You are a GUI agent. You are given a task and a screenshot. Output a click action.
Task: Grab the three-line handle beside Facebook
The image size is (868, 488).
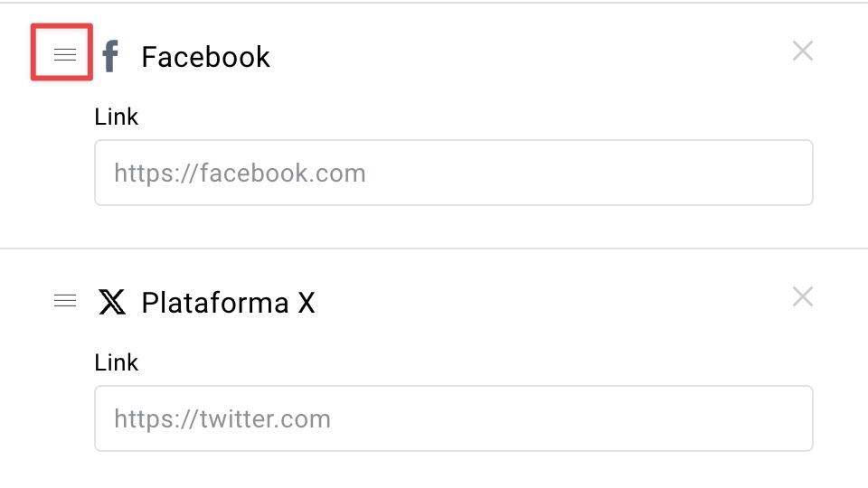65,55
